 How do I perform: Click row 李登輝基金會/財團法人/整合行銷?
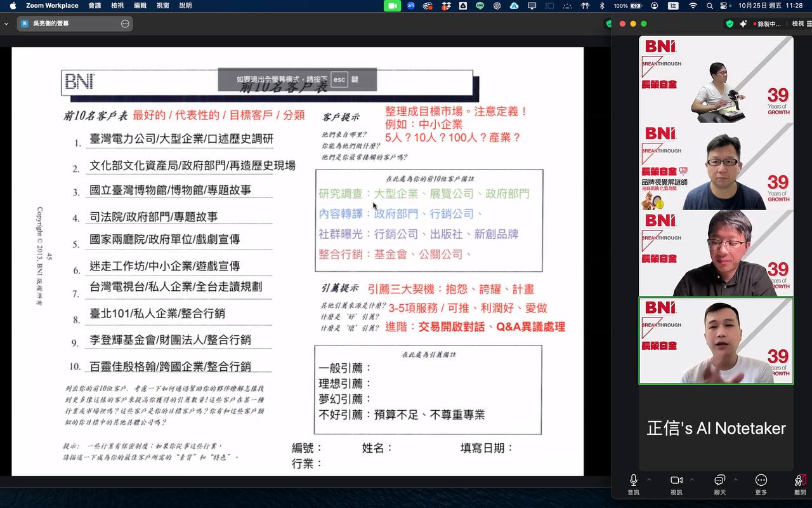[169, 340]
